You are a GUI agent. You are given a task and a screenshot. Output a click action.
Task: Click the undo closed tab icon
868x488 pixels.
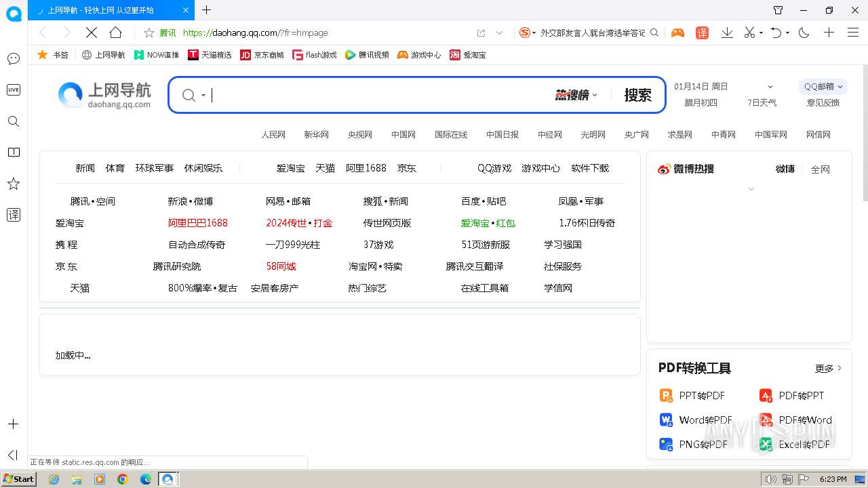[x=776, y=33]
